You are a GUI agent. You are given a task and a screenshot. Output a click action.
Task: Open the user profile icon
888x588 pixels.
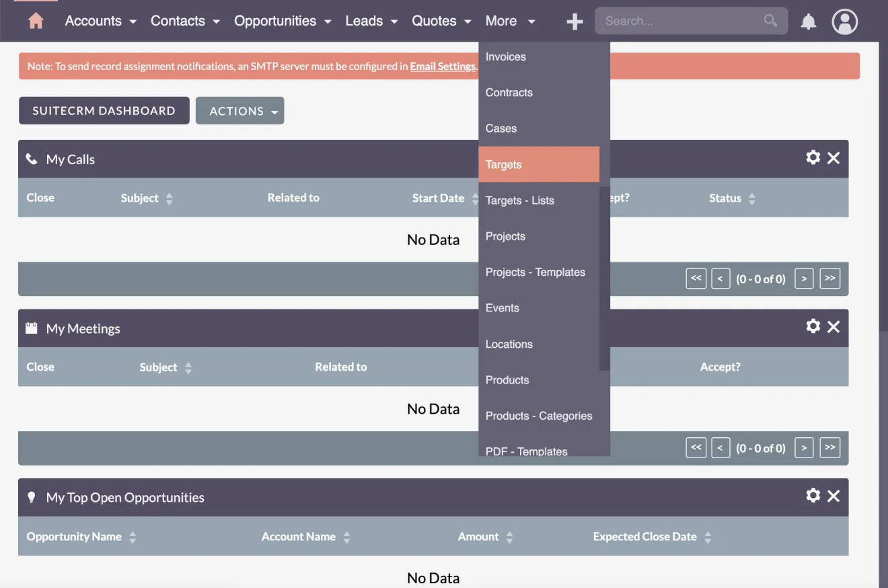pyautogui.click(x=844, y=21)
